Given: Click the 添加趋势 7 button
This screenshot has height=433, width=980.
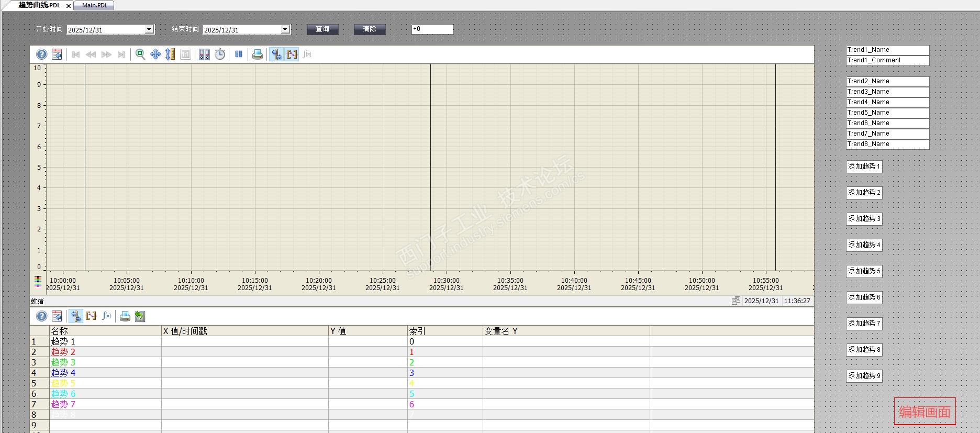Looking at the screenshot, I should click(864, 324).
